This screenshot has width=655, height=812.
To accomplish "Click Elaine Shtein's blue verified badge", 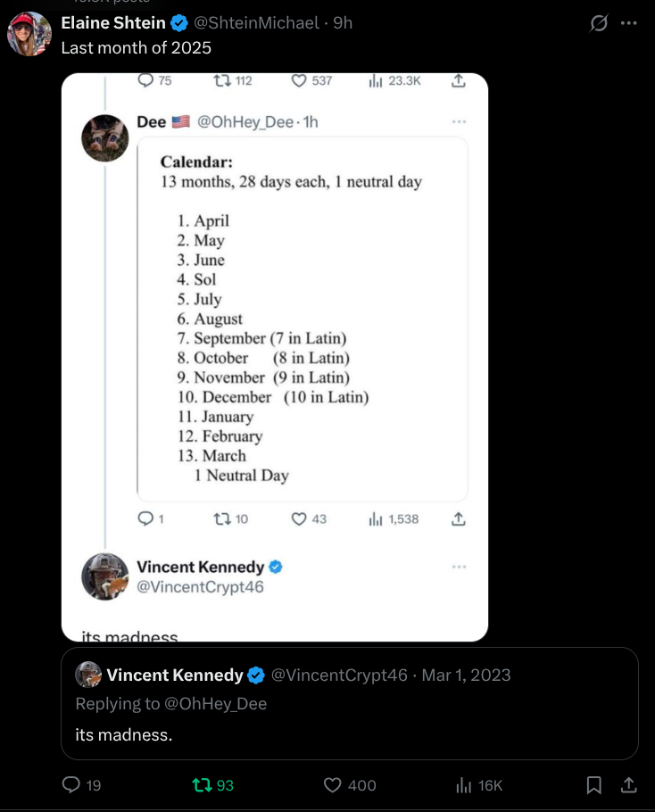I will click(180, 23).
